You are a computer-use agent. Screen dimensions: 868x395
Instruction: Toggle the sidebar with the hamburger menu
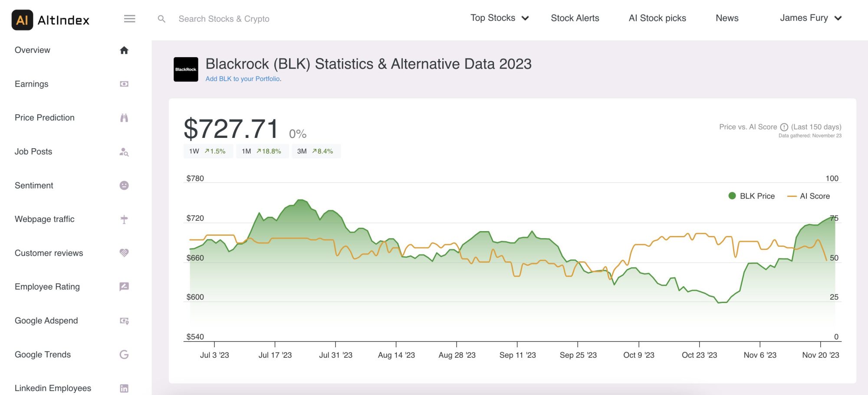pyautogui.click(x=129, y=19)
